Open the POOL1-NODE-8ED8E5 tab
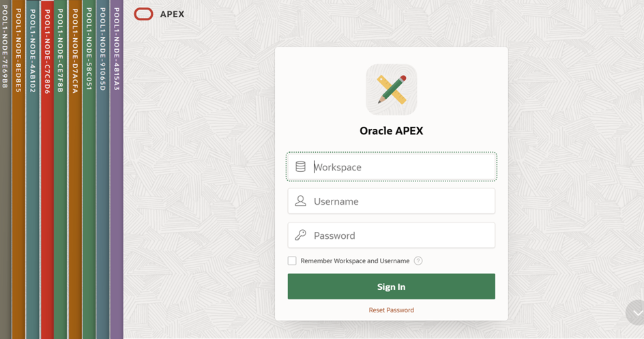The image size is (644, 339). pos(18,169)
